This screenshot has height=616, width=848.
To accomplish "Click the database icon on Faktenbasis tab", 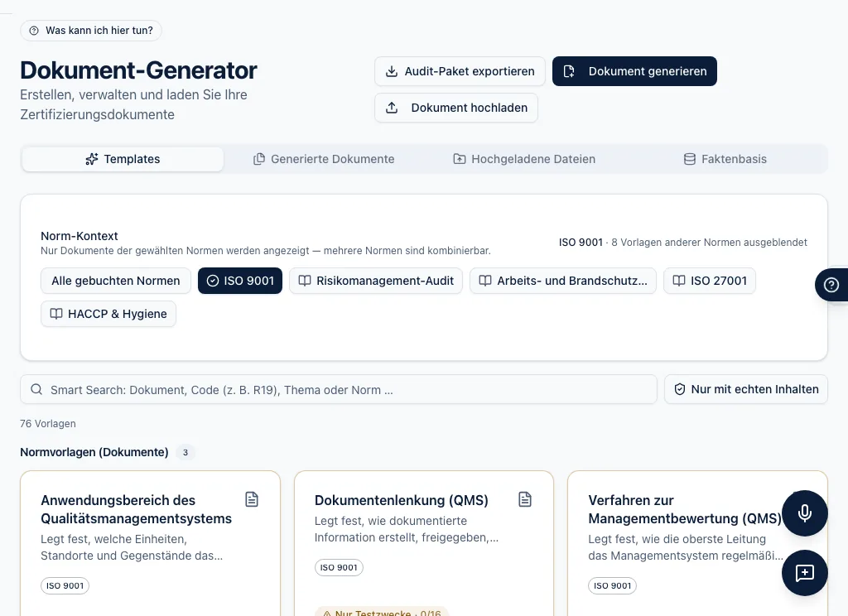I will 690,159.
